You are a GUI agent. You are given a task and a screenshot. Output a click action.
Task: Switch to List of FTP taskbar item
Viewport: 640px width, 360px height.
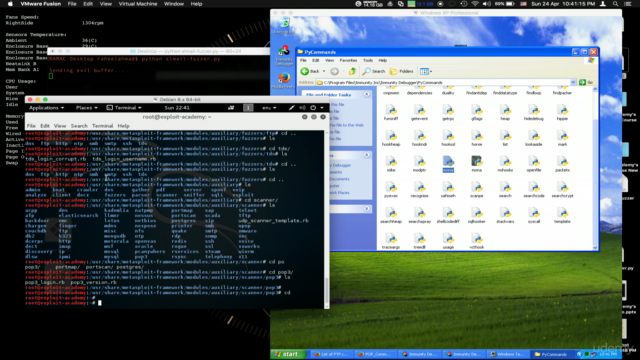(331, 354)
